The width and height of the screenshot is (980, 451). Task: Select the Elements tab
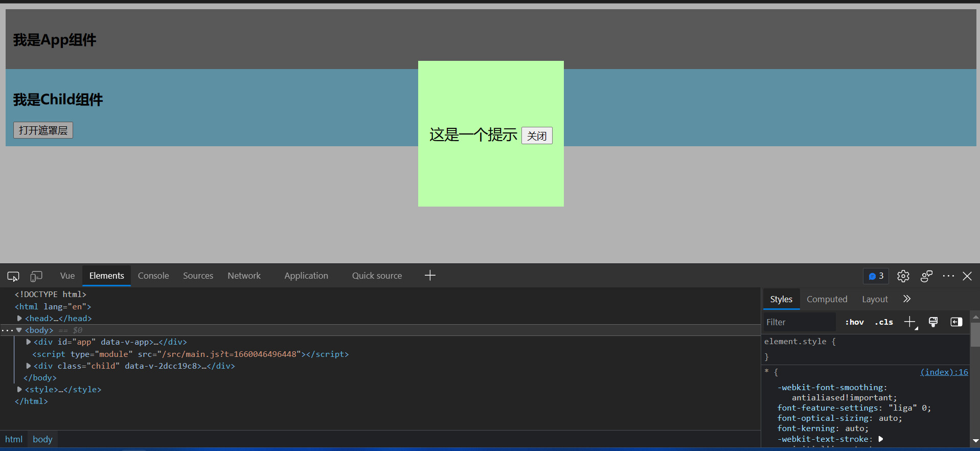pos(107,276)
